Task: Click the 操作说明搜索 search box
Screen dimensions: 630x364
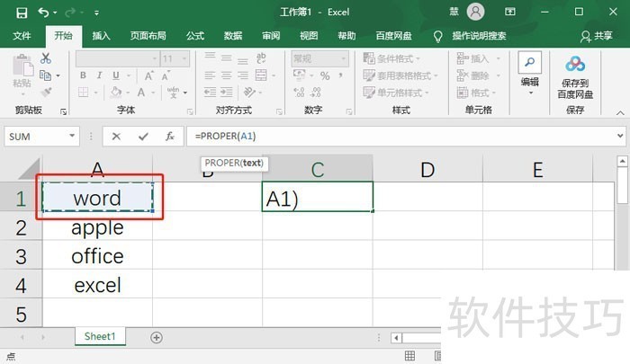Action: point(479,36)
